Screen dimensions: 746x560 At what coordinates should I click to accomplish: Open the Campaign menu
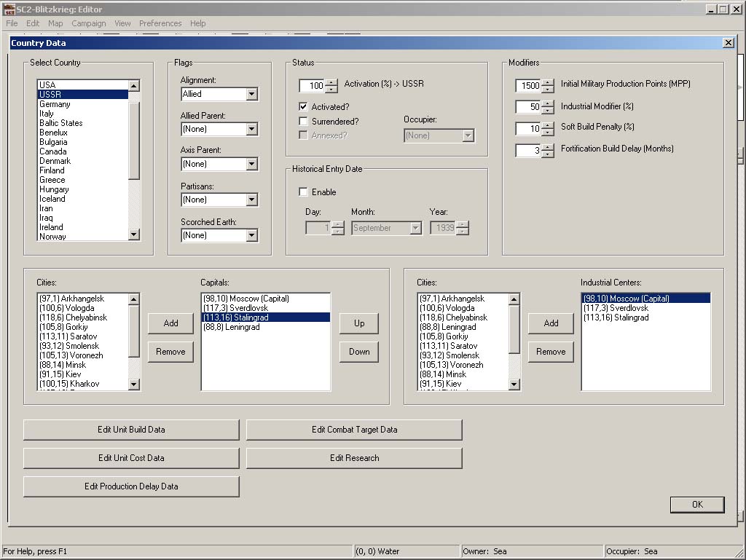pos(88,23)
